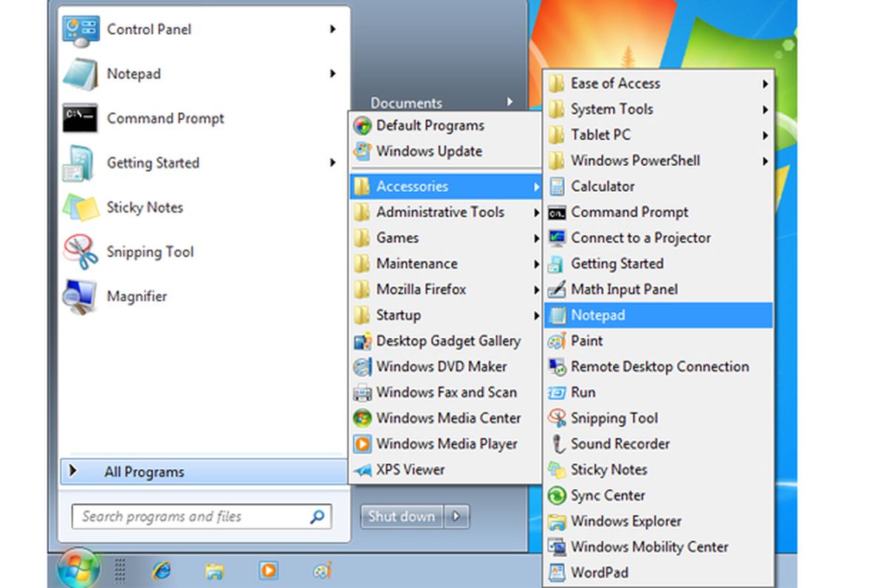Open the Magnifier tool
The height and width of the screenshot is (588, 886).
[137, 296]
